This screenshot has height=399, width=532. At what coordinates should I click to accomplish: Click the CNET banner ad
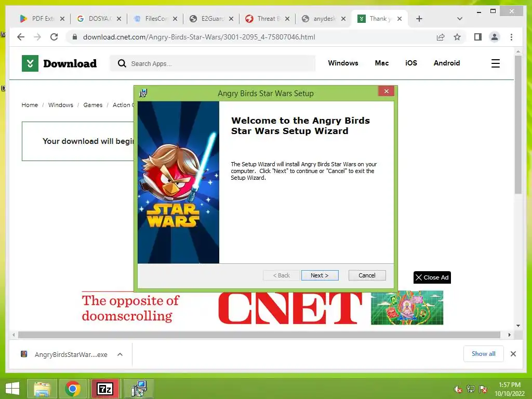click(x=262, y=308)
